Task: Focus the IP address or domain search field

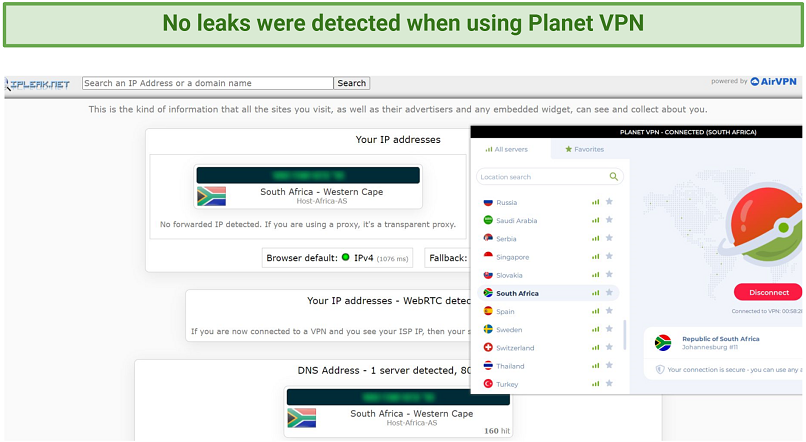Action: pos(207,84)
